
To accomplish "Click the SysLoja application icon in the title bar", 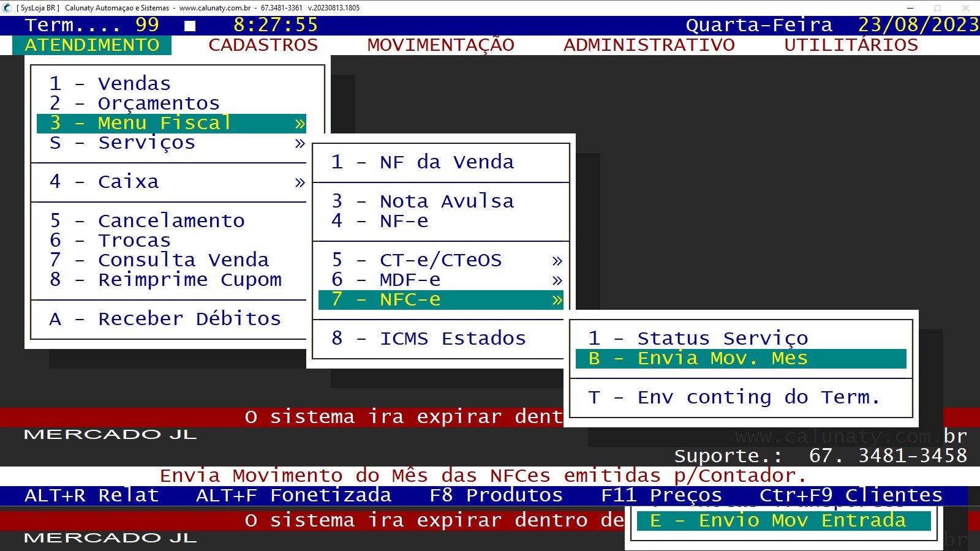I will tap(7, 7).
